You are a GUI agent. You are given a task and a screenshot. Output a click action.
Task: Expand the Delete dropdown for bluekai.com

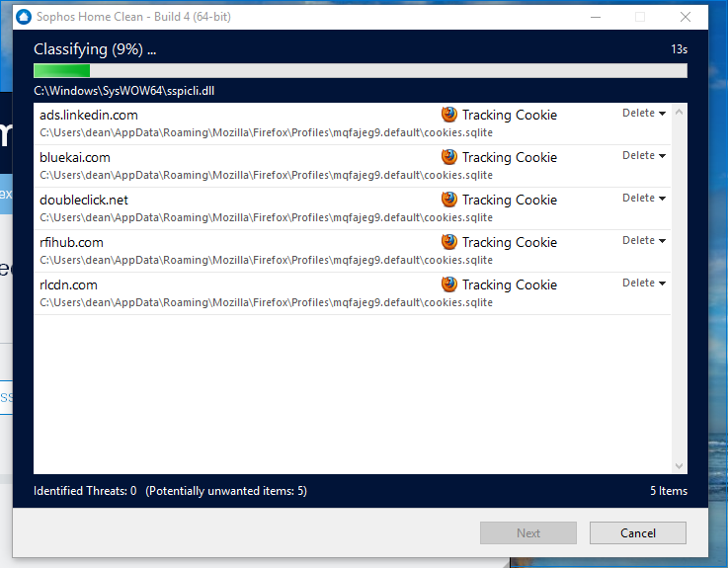(x=644, y=156)
